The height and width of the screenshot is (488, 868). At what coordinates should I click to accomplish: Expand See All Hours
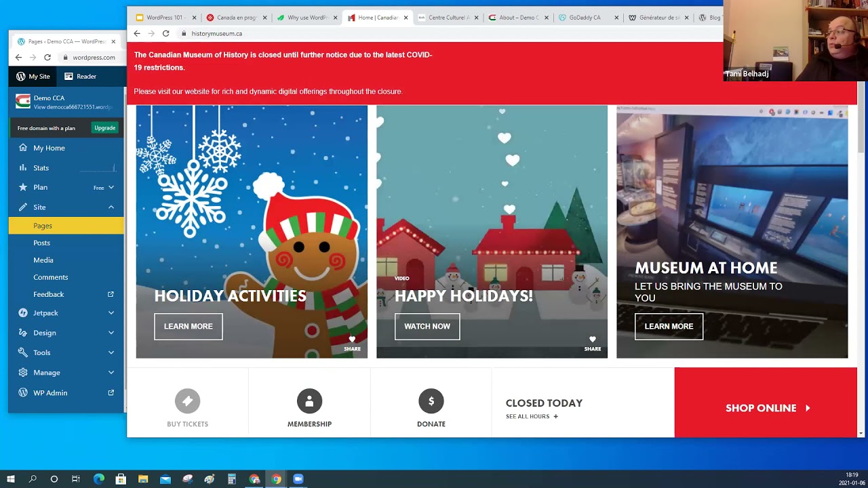[532, 416]
